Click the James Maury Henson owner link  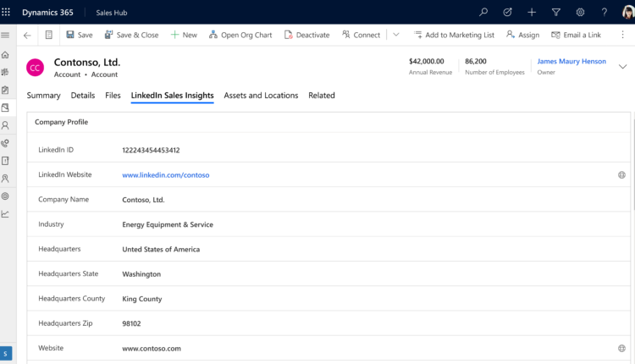tap(571, 62)
